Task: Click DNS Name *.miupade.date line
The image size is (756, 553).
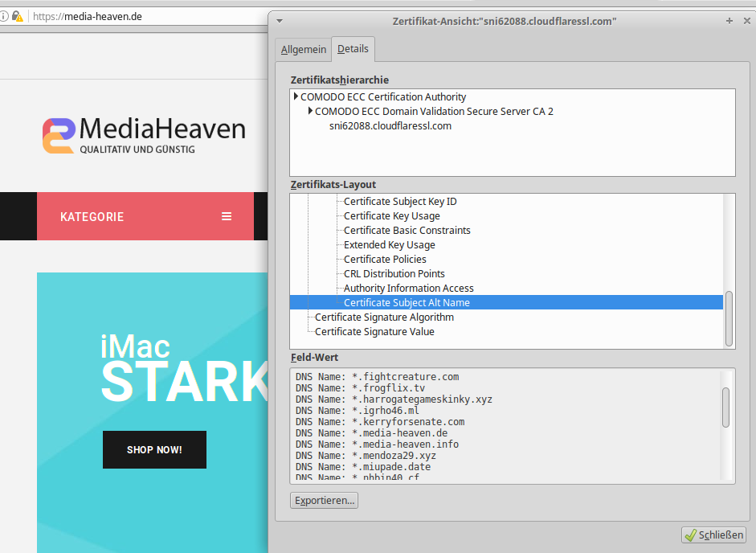Action: coord(363,467)
